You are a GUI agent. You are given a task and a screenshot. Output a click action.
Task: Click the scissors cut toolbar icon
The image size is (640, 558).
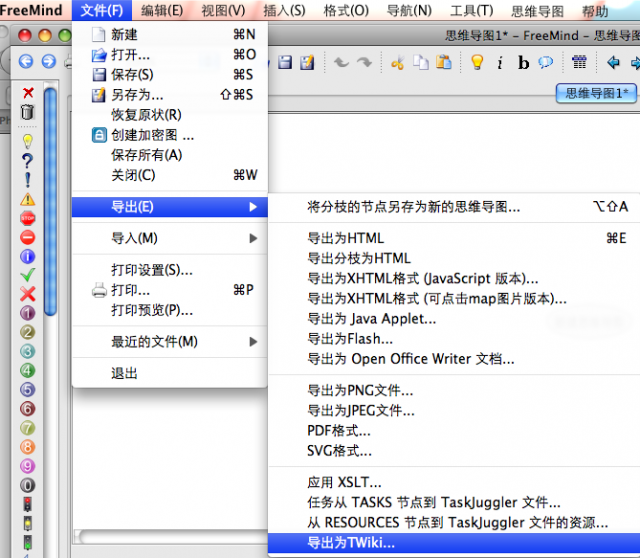coord(398,63)
